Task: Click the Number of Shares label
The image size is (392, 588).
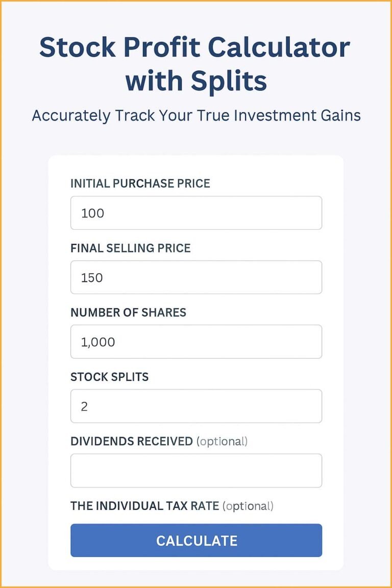Action: pyautogui.click(x=128, y=312)
